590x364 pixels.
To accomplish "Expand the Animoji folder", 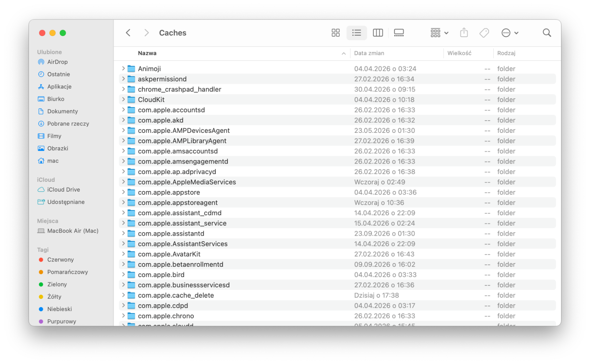I will (123, 68).
